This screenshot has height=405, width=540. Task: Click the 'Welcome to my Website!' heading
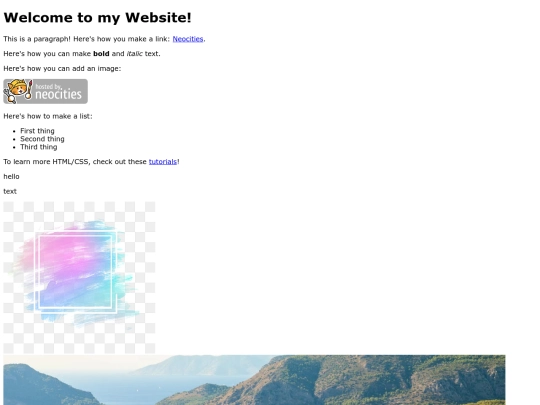[x=97, y=18]
